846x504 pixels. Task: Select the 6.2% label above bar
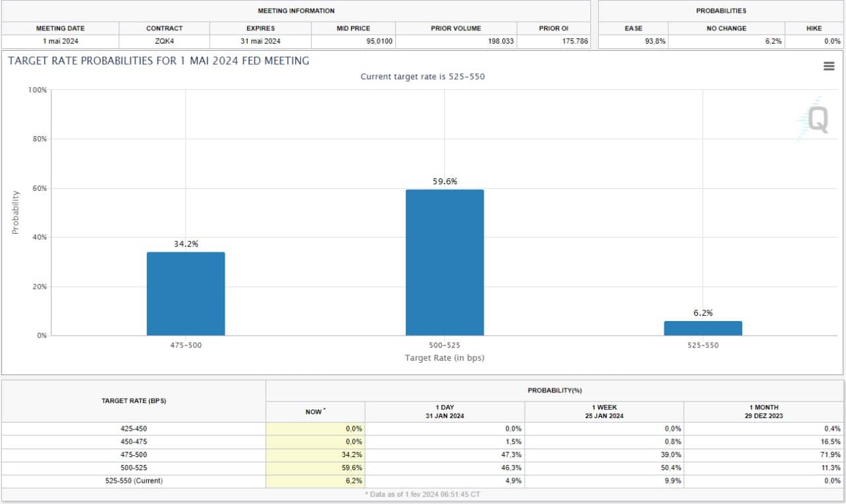tap(703, 313)
